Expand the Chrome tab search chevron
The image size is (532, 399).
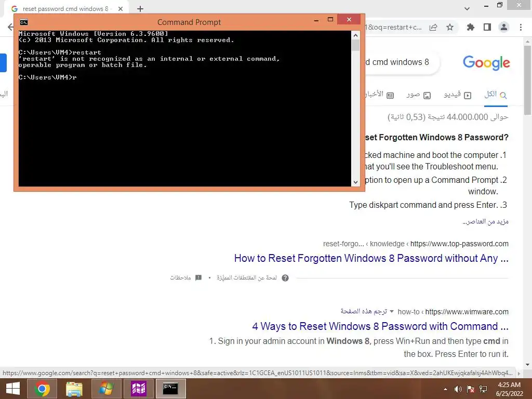(467, 9)
